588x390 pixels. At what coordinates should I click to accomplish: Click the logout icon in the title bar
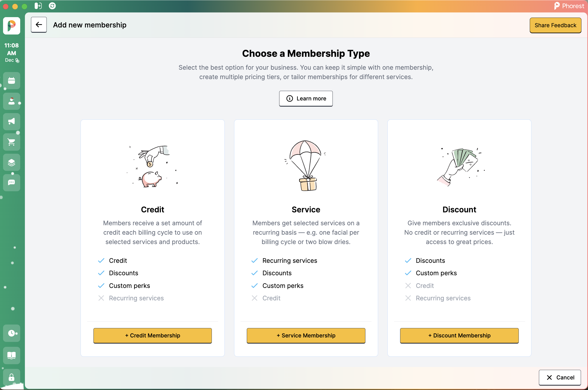(x=38, y=6)
